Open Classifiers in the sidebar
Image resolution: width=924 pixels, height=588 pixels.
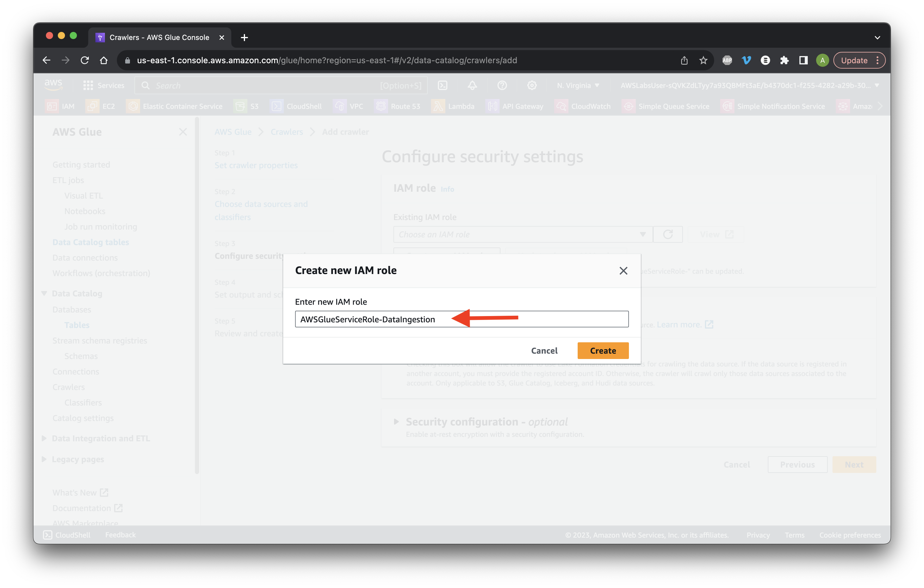(x=83, y=402)
